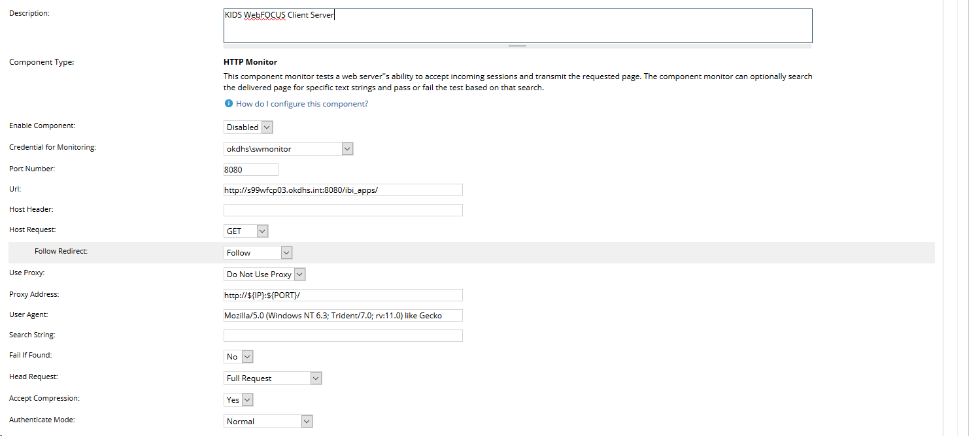The image size is (980, 436).
Task: Click the Port Number field
Action: pos(251,169)
